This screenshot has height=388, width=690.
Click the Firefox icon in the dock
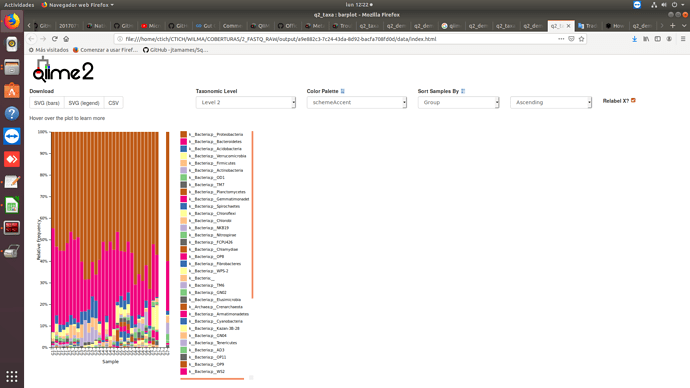pos(12,21)
